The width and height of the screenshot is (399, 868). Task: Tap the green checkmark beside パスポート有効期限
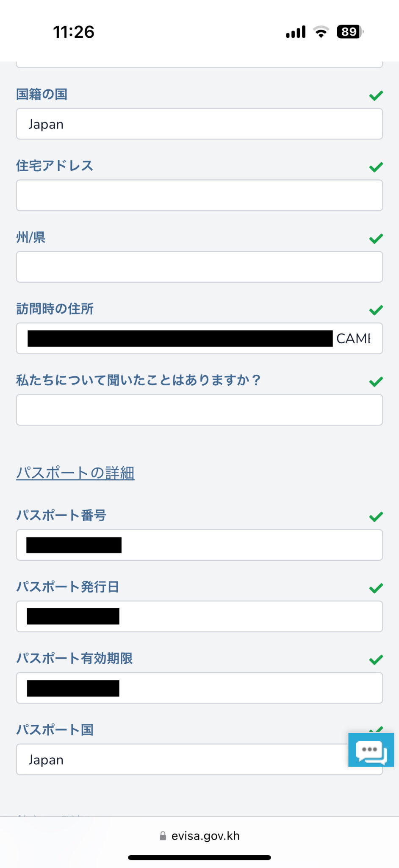point(376,659)
